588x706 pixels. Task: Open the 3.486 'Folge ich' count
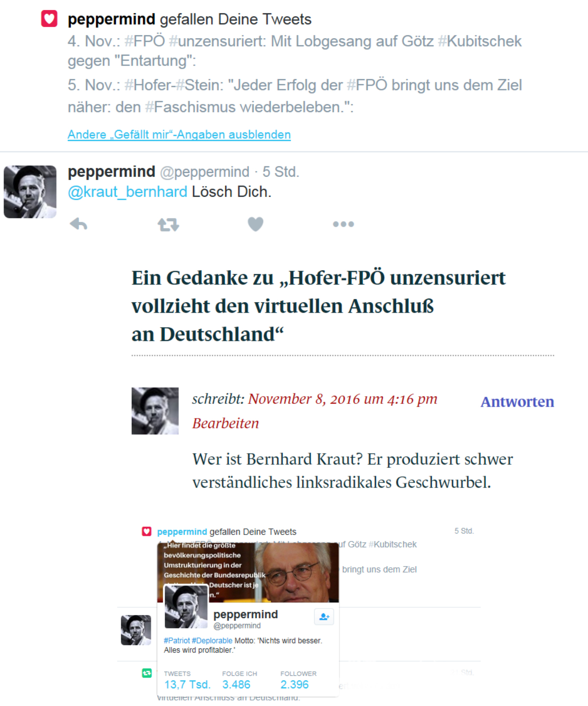[236, 685]
